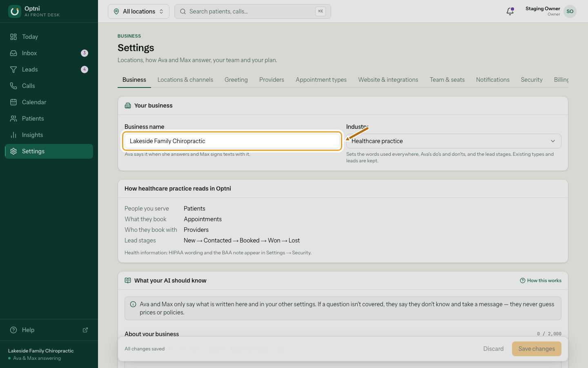The width and height of the screenshot is (588, 368).
Task: Click the Optni logo icon
Action: pyautogui.click(x=15, y=11)
